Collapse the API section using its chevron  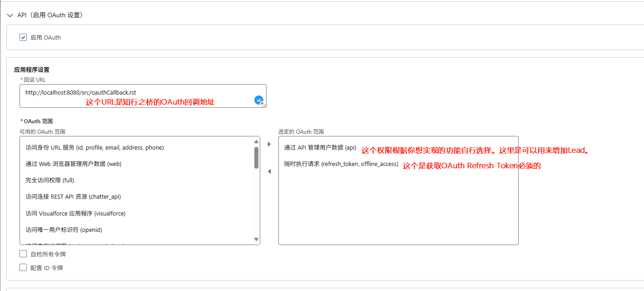[x=10, y=15]
